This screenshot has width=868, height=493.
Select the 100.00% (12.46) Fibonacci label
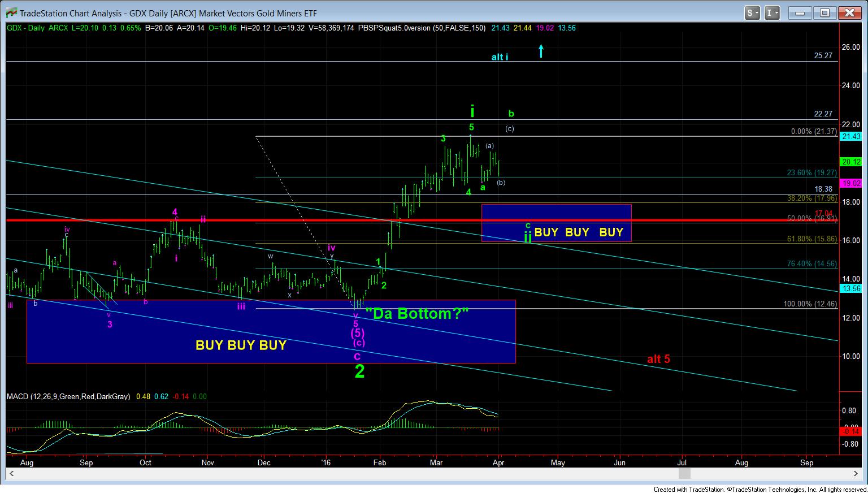pyautogui.click(x=810, y=304)
